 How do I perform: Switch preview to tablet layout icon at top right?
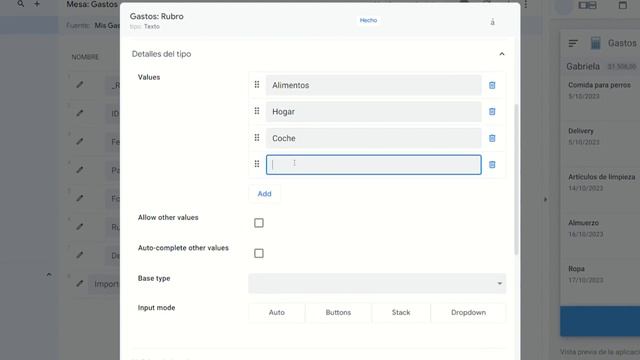(587, 5)
